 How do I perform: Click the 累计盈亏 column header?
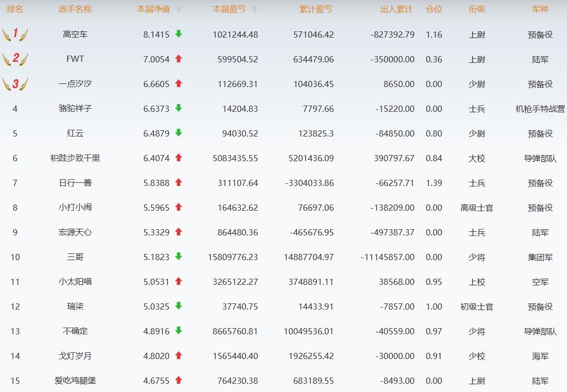315,9
